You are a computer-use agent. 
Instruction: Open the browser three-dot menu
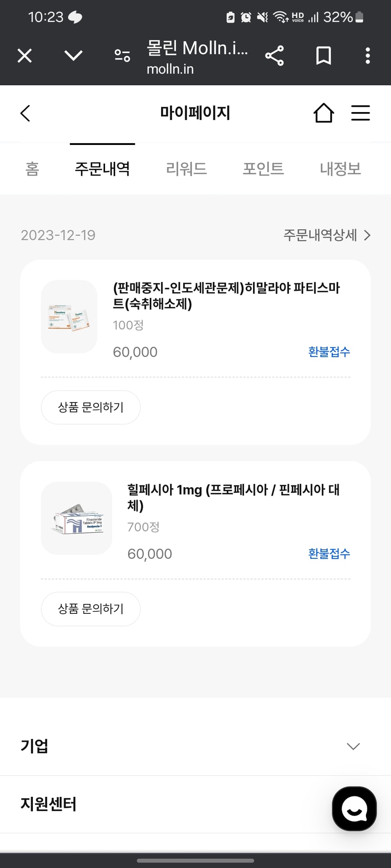[x=367, y=56]
